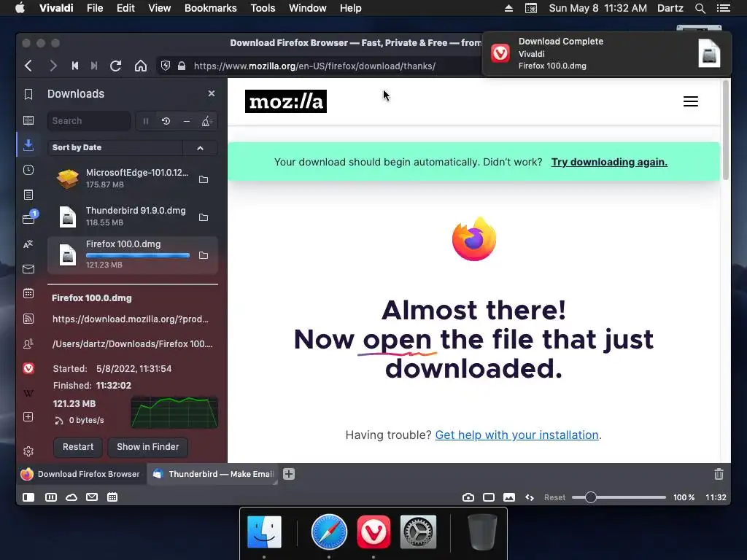Adjust the page zoom slider
Image resolution: width=747 pixels, height=560 pixels.
(x=619, y=497)
